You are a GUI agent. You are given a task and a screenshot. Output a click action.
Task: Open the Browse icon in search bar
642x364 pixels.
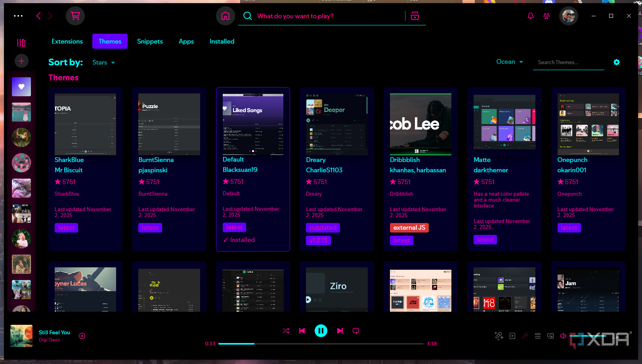(x=415, y=16)
